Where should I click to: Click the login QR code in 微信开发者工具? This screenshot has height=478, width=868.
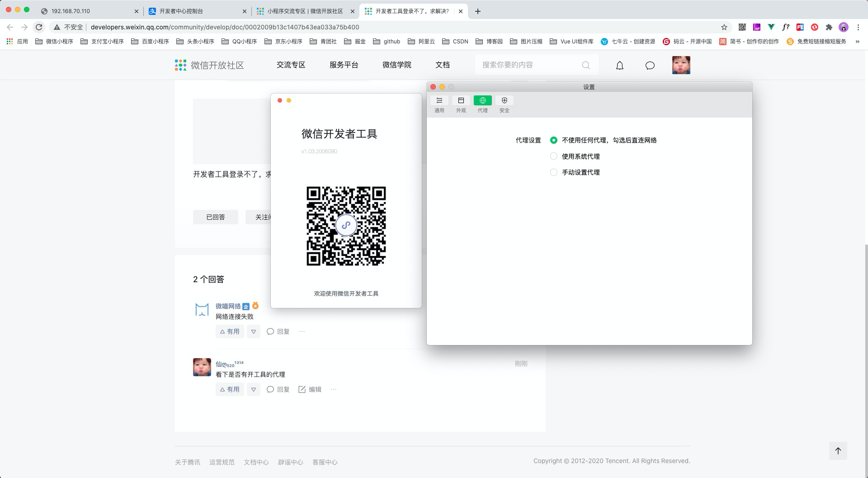click(346, 226)
